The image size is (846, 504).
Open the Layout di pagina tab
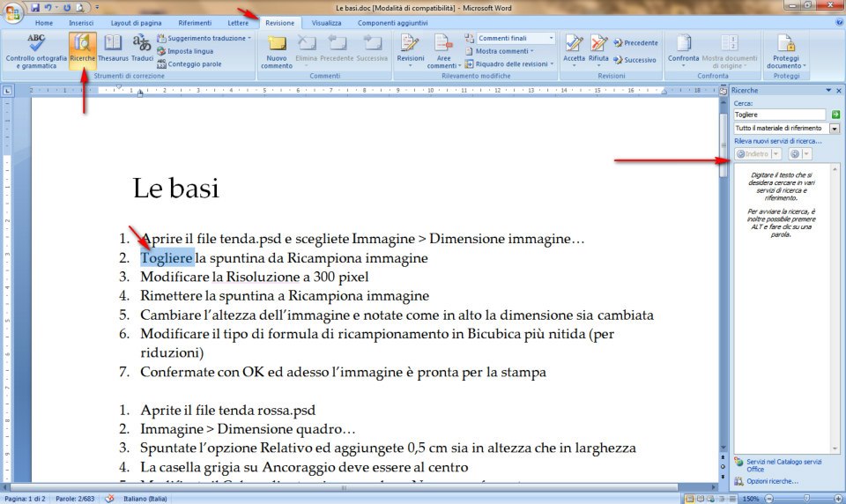[x=136, y=23]
